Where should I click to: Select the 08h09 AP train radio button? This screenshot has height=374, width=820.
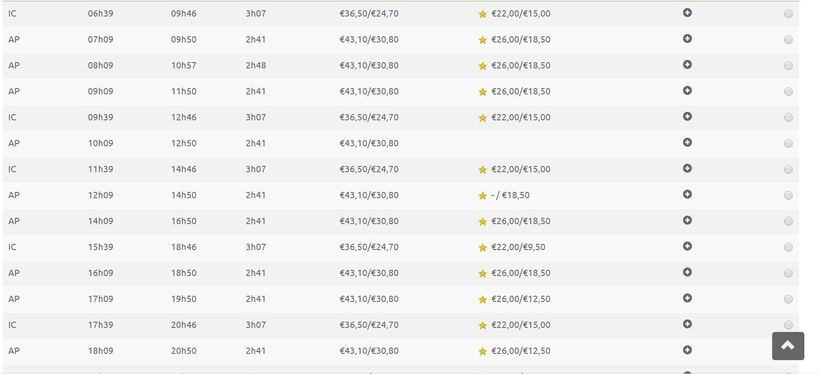[x=788, y=65]
